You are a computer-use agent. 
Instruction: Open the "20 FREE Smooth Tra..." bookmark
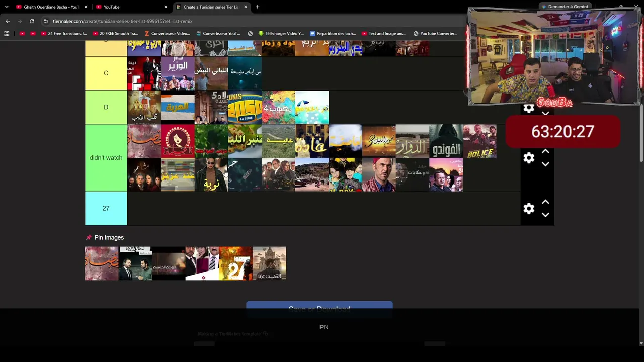pos(115,34)
